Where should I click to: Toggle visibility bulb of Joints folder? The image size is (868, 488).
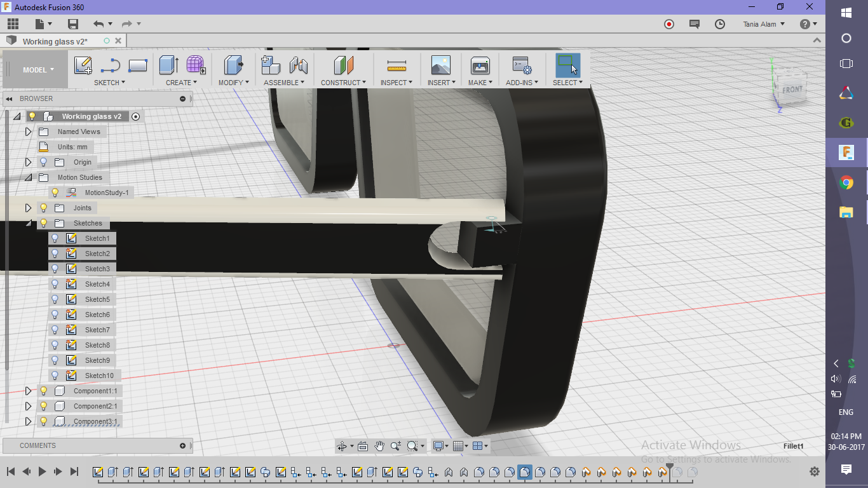[44, 208]
